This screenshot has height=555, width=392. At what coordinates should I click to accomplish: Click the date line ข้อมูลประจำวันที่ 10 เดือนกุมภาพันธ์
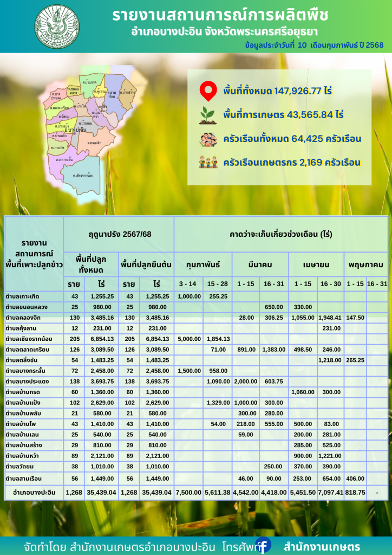pos(314,46)
